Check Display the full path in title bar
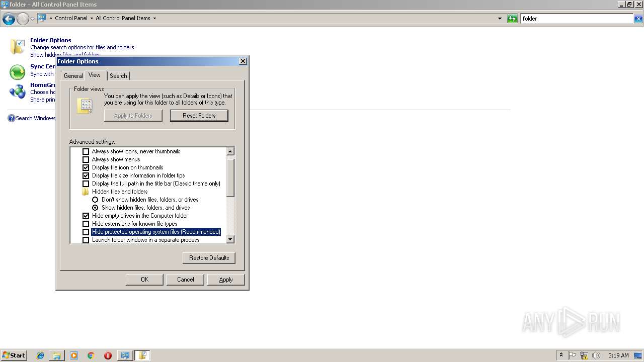The image size is (644, 362). (86, 184)
